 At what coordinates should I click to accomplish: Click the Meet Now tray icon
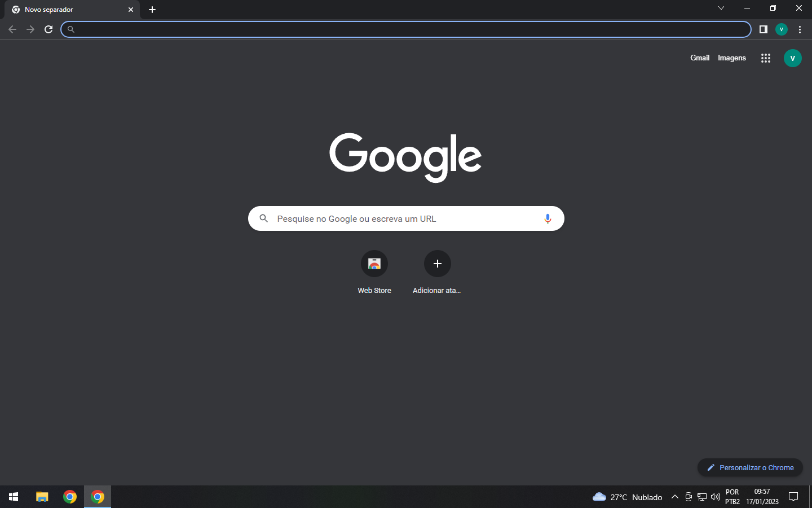689,497
